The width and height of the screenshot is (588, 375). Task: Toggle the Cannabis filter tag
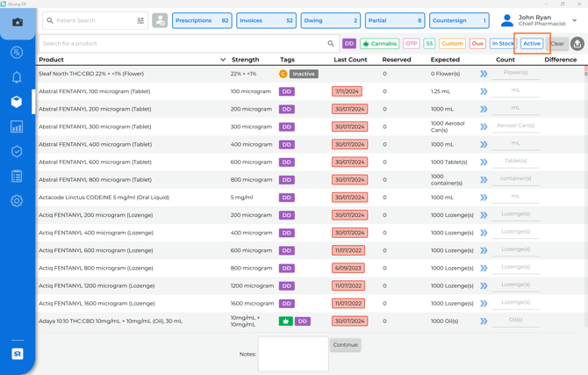(380, 43)
